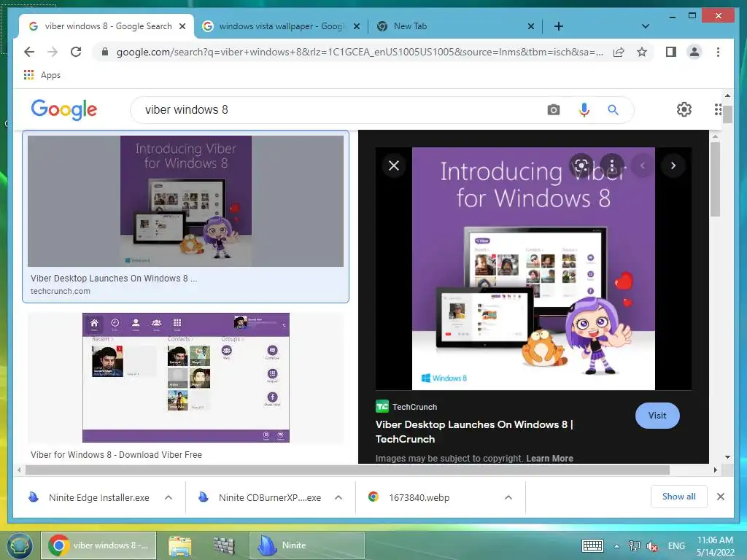Search by image using the camera icon
This screenshot has width=747, height=560.
(x=553, y=110)
